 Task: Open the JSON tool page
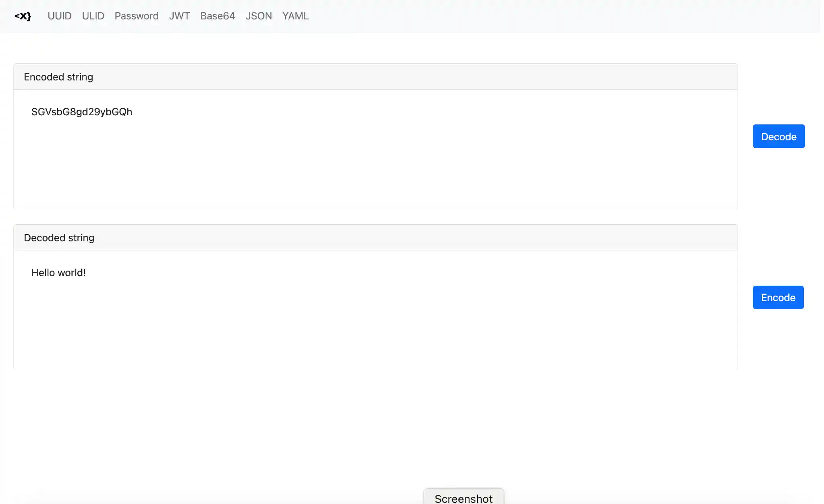[259, 16]
